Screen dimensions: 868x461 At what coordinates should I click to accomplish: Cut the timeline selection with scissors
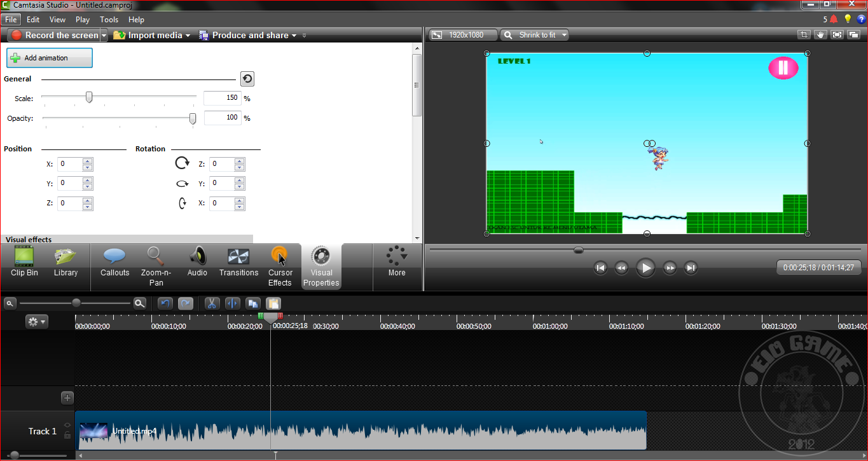point(212,304)
